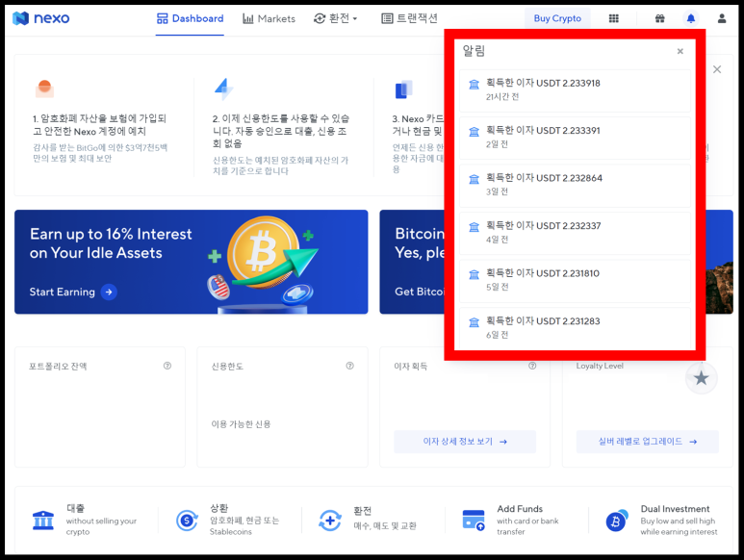The height and width of the screenshot is (560, 744).
Task: Open the 트랜잭션 tab
Action: 409,18
